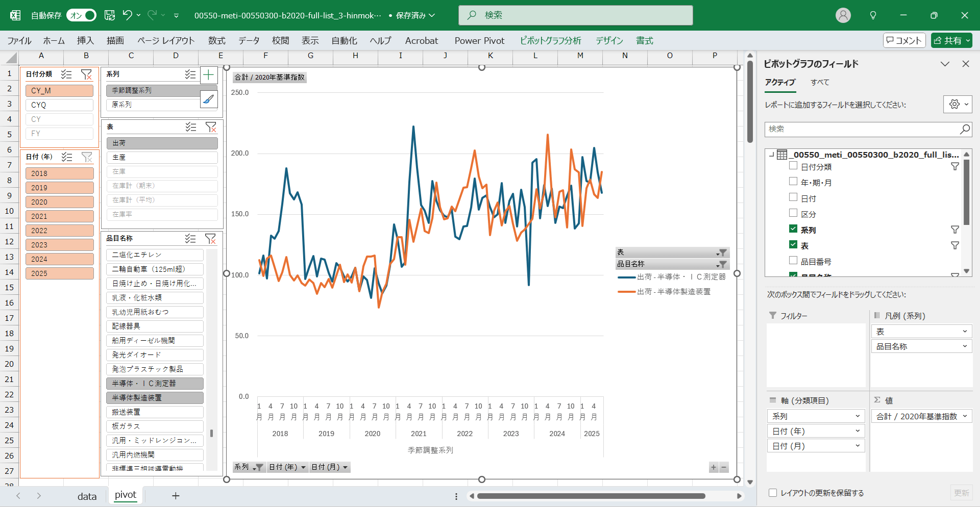The image size is (980, 507).
Task: Select 2020 in the 日付 (年) slicer
Action: [59, 202]
